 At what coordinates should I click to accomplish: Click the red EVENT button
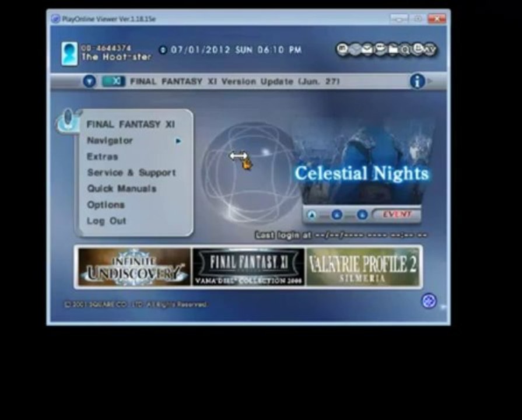tap(397, 214)
